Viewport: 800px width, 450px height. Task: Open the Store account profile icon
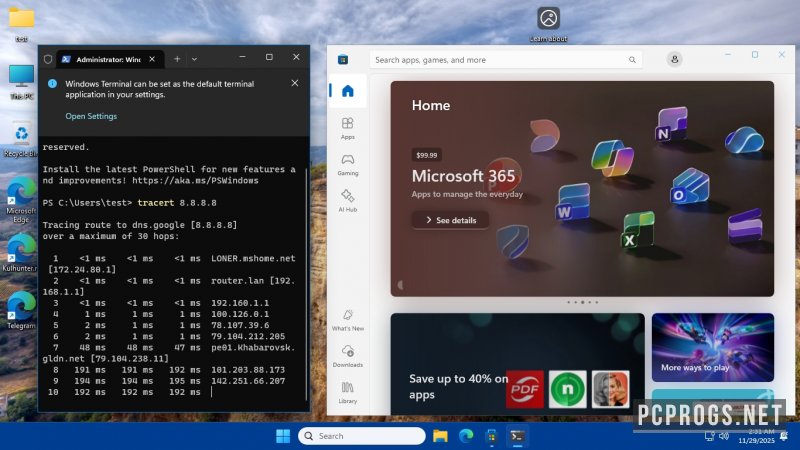point(674,60)
